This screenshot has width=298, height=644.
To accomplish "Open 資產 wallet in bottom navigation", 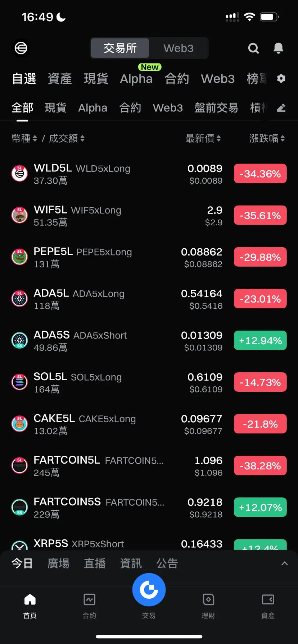I will click(x=268, y=606).
